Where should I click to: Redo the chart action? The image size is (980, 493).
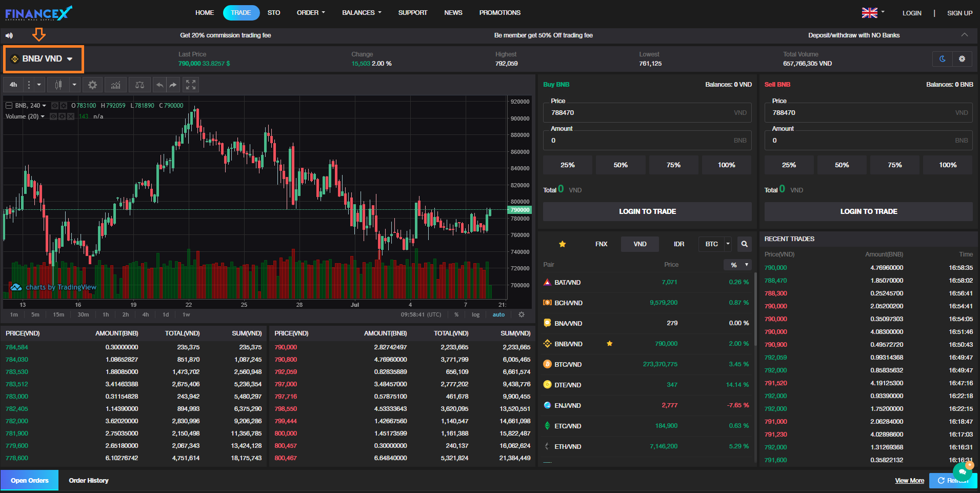pos(173,85)
